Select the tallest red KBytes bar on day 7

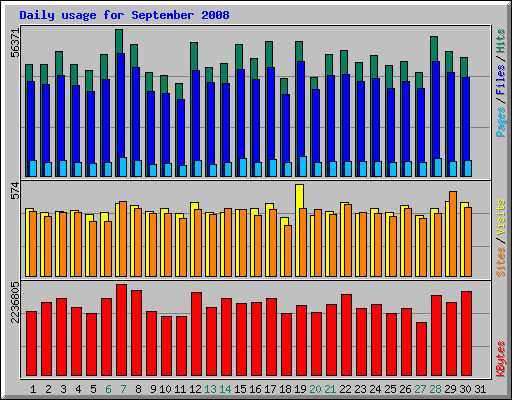pos(122,330)
